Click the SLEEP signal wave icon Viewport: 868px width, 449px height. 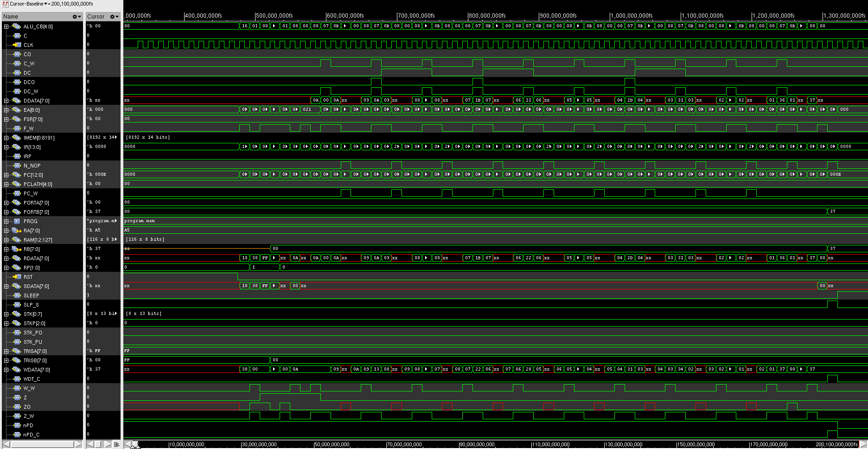pos(17,295)
